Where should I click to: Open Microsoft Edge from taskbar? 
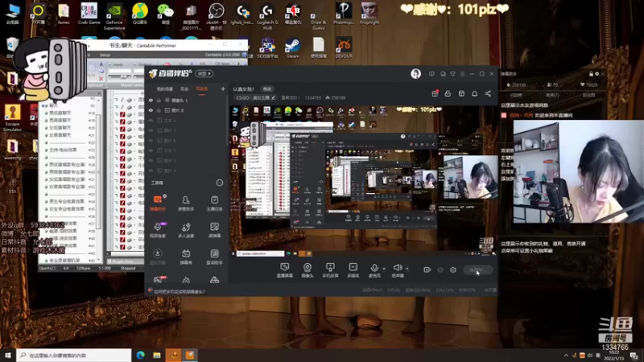(140, 355)
